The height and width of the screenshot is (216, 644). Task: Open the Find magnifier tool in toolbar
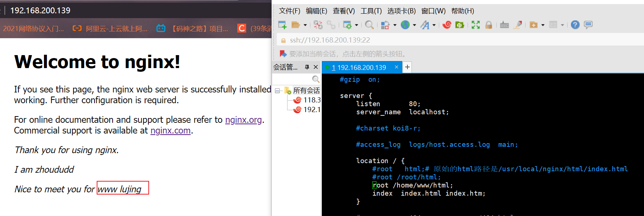(x=369, y=25)
